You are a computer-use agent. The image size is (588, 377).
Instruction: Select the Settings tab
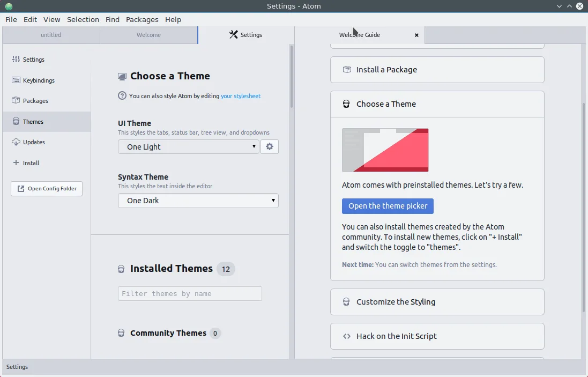[246, 35]
